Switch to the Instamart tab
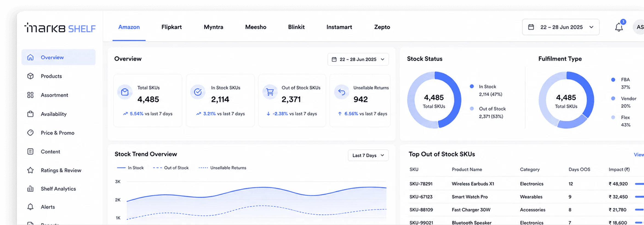 339,27
